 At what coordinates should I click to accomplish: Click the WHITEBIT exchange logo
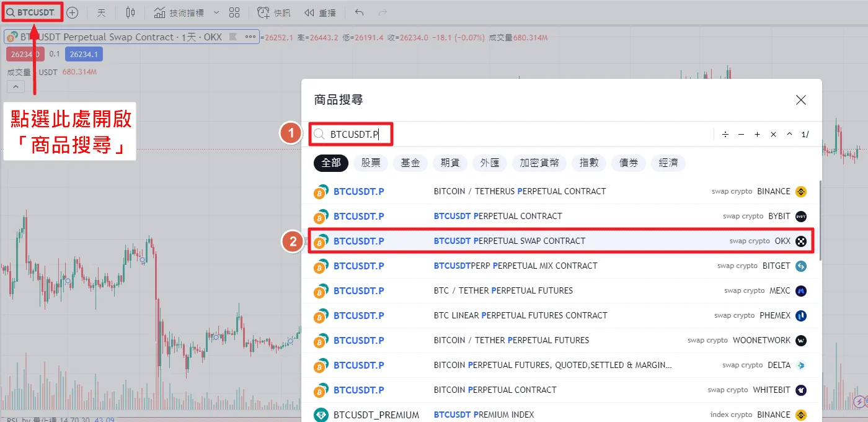coord(801,390)
